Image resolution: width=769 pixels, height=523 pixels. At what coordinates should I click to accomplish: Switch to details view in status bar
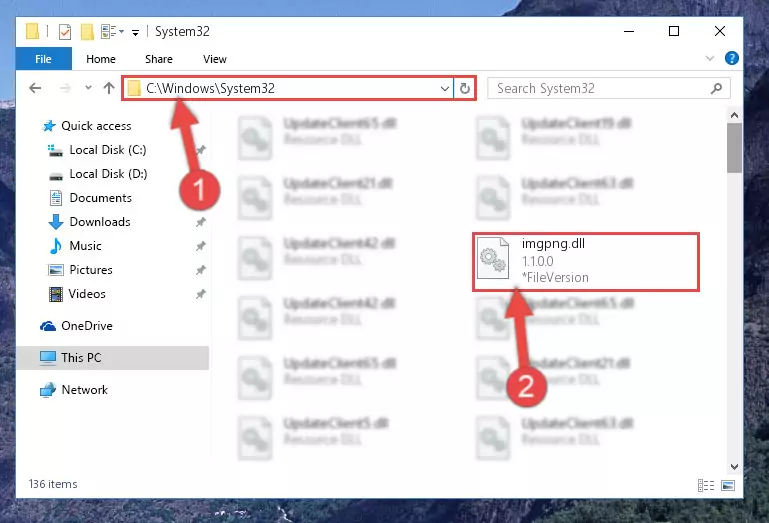point(706,486)
